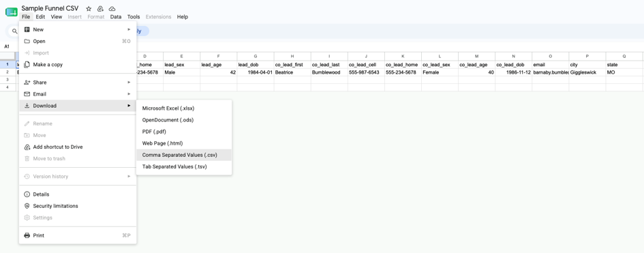Download as Comma Separated Values (.csv)
Image resolution: width=644 pixels, height=253 pixels.
[x=184, y=155]
